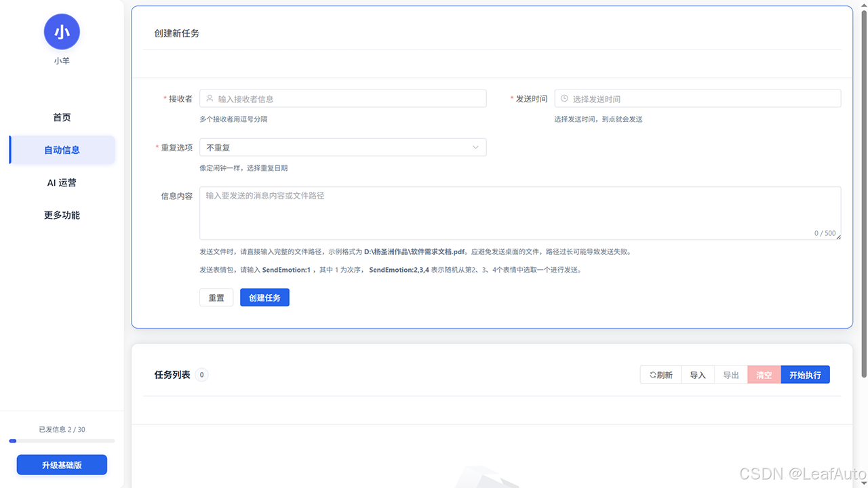This screenshot has width=868, height=488.
Task: Open 更多功能 from the sidebar
Action: 62,214
